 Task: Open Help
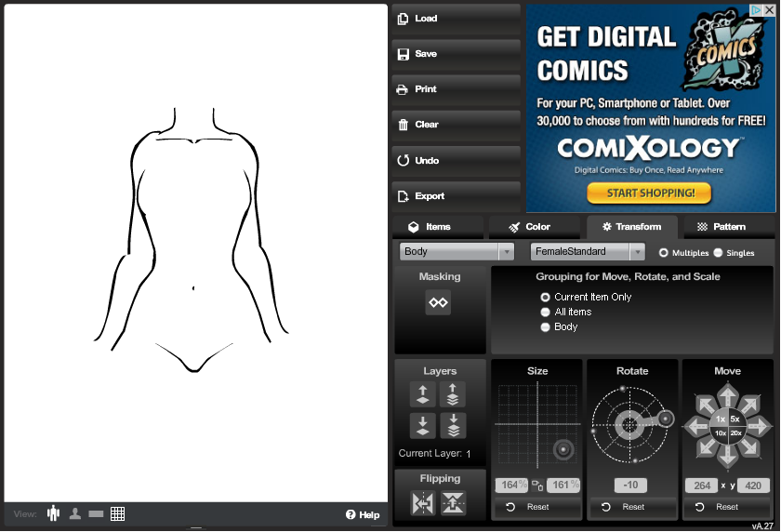tap(363, 514)
